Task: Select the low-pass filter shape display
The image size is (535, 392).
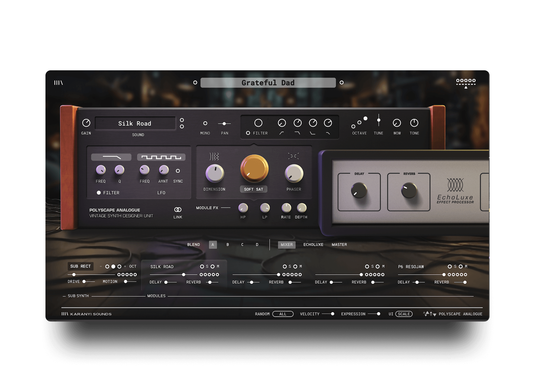Action: [111, 157]
